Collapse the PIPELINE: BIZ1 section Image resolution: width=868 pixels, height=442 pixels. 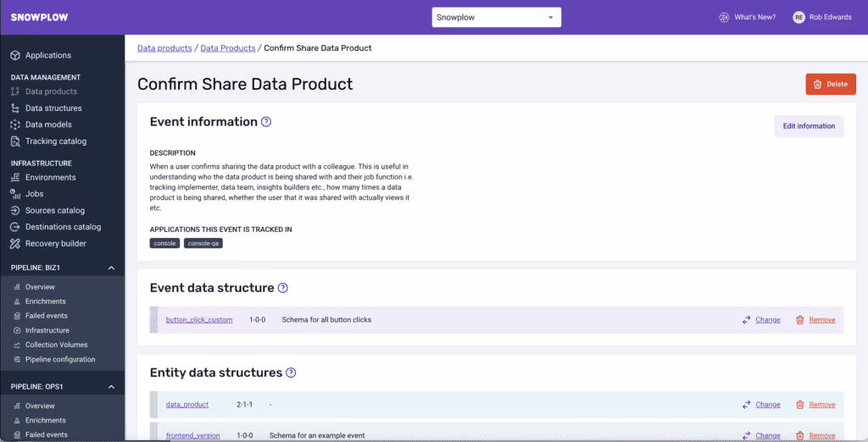111,268
